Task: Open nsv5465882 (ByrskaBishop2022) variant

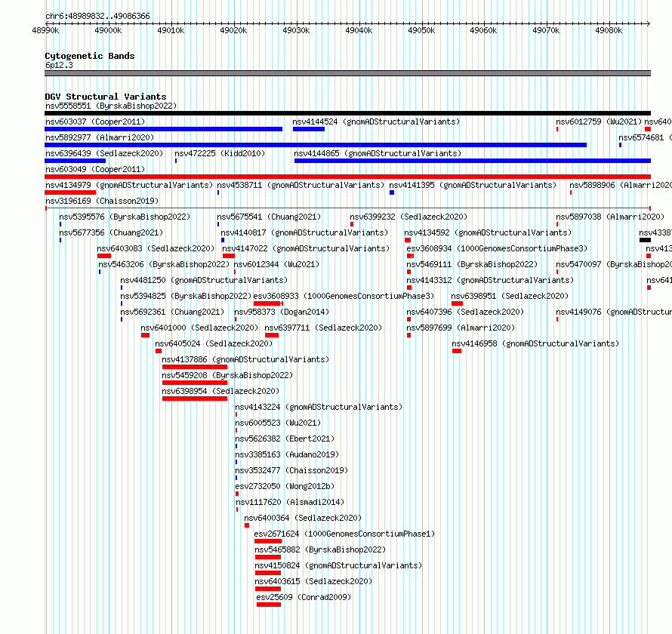Action: click(320, 549)
